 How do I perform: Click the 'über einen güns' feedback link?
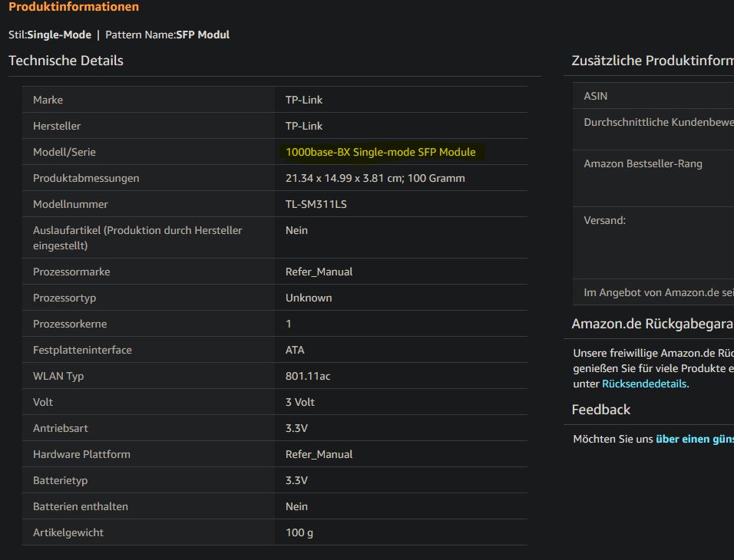(695, 439)
